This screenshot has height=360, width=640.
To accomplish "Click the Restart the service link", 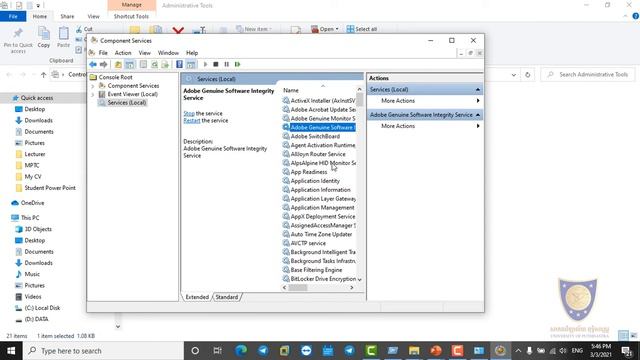I will (192, 121).
